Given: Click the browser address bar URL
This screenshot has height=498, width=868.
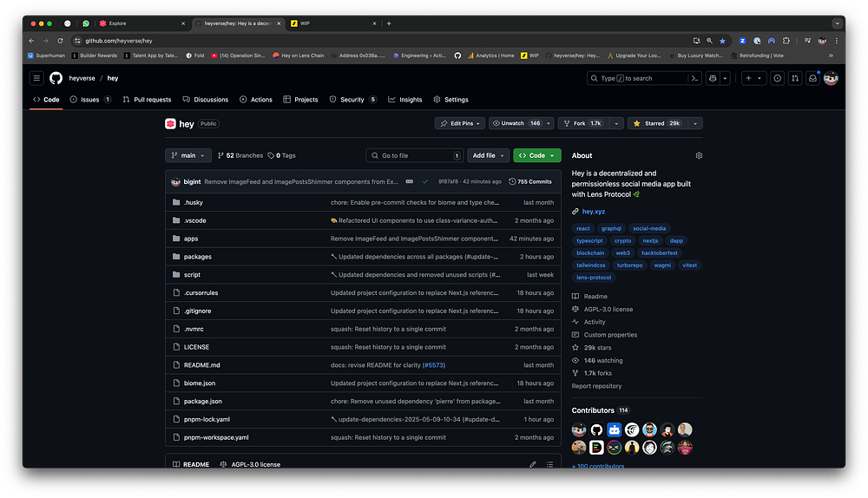Looking at the screenshot, I should coord(118,41).
